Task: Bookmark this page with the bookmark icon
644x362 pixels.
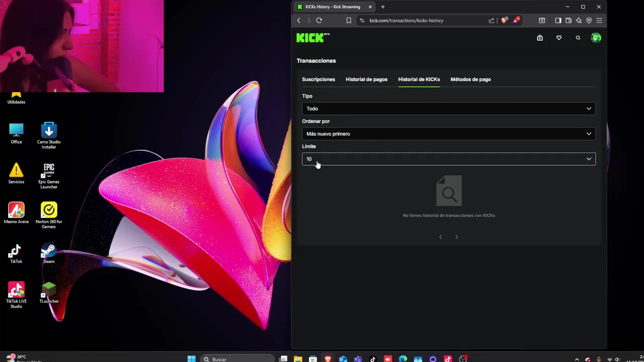Action: pyautogui.click(x=349, y=21)
